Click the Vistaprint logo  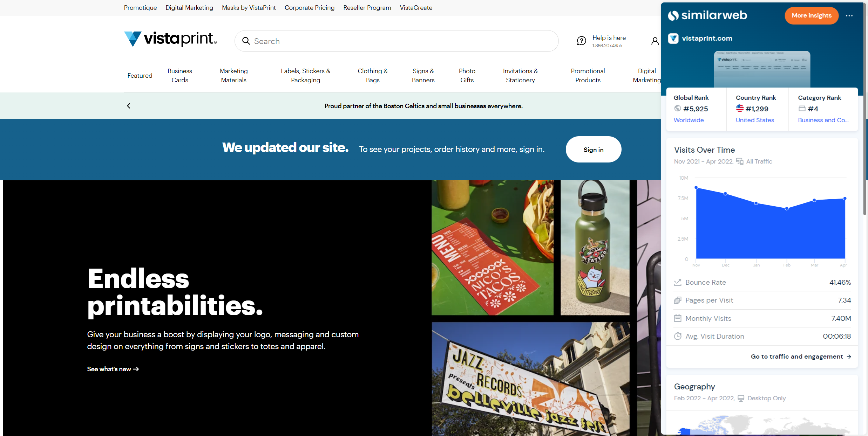pos(170,39)
